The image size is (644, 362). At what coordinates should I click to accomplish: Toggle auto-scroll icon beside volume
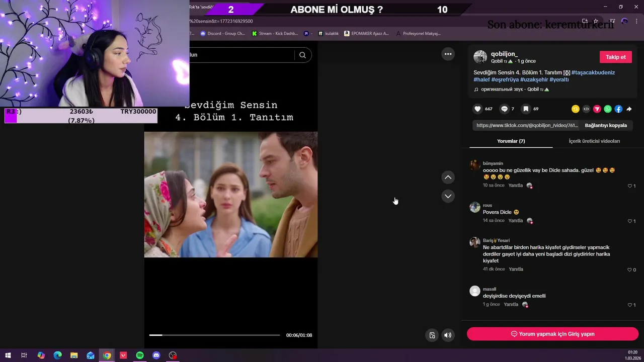tap(432, 335)
